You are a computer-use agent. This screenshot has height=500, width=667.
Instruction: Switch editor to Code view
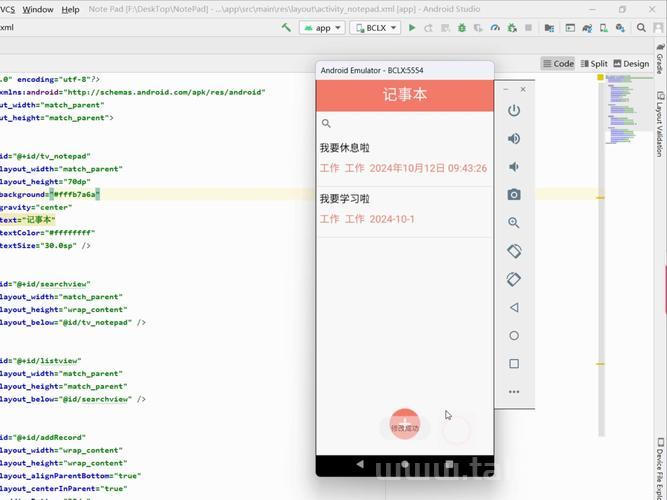[558, 64]
